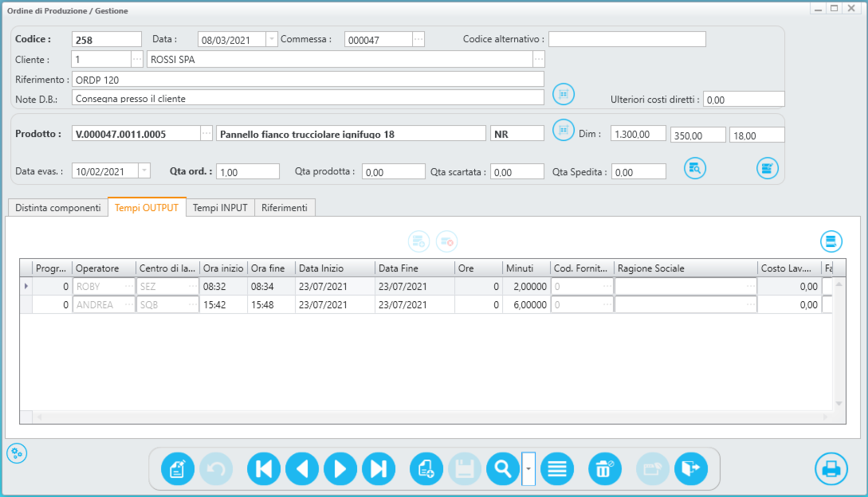The image size is (868, 497).
Task: Click the grid's horizontal scrollbar right arrow
Action: (x=826, y=417)
